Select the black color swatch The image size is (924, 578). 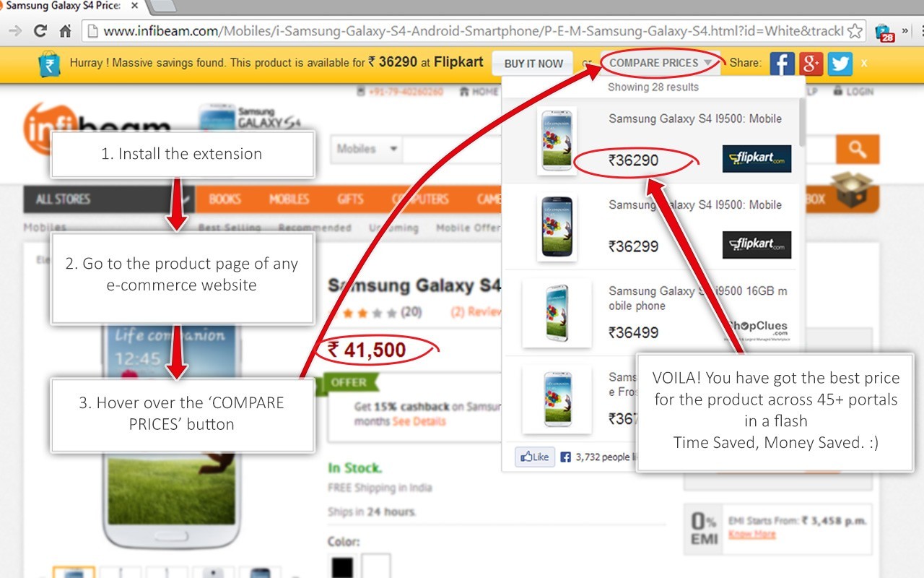tap(343, 566)
